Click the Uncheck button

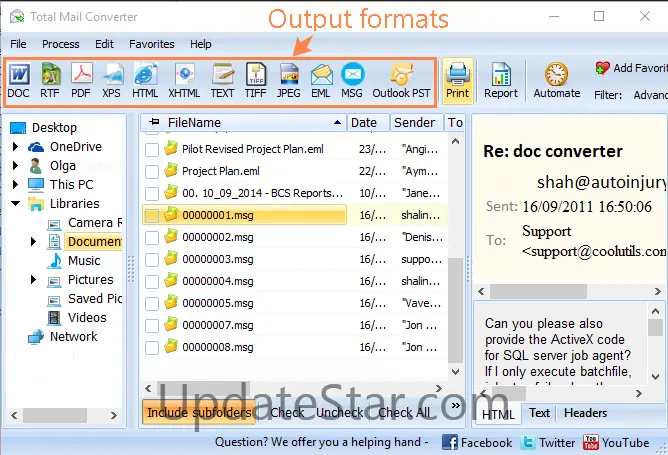340,412
